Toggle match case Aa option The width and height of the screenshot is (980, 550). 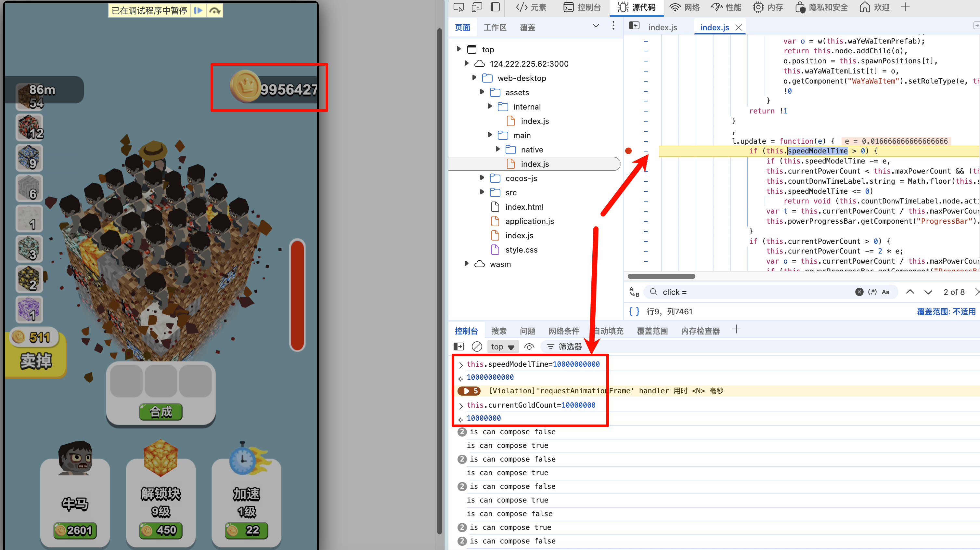point(886,292)
